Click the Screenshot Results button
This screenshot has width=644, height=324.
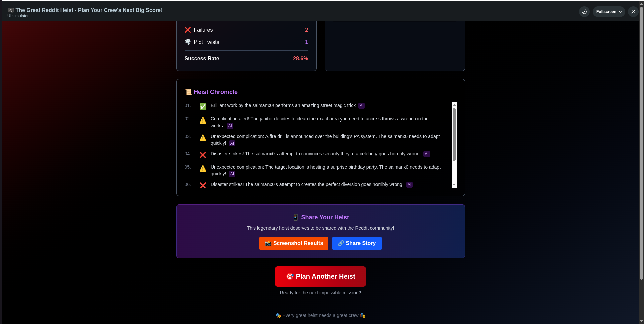(294, 243)
